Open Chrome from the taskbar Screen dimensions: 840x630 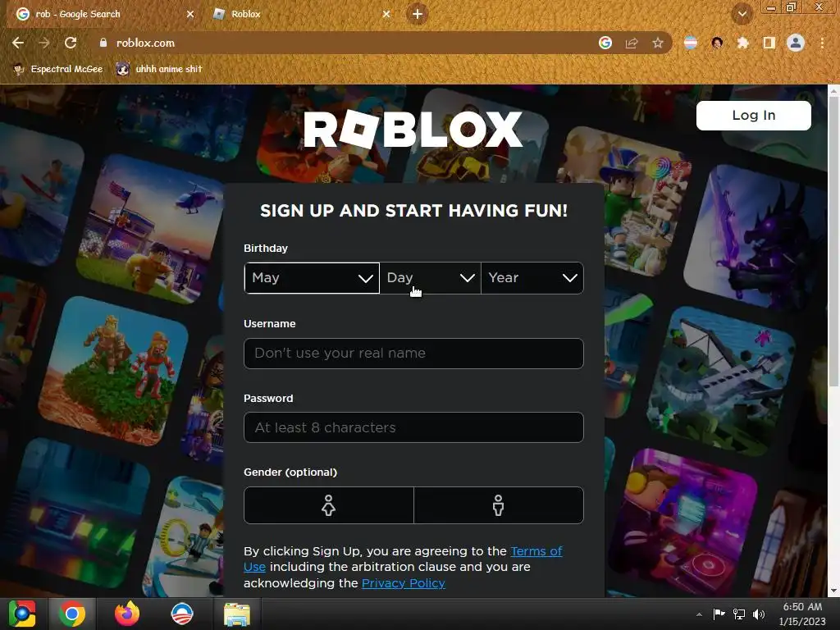pos(72,614)
